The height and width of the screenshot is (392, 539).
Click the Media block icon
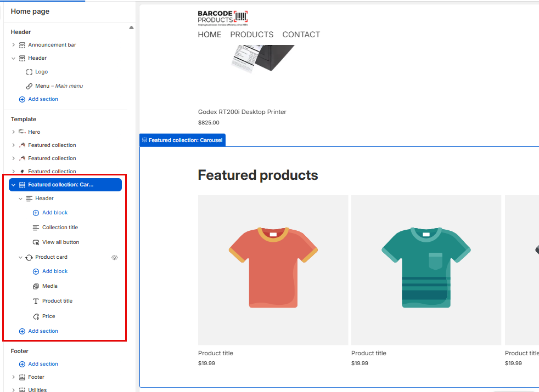(x=36, y=286)
